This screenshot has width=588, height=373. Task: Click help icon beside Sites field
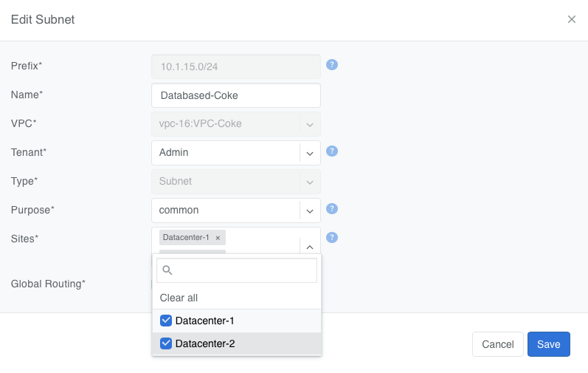tap(332, 237)
